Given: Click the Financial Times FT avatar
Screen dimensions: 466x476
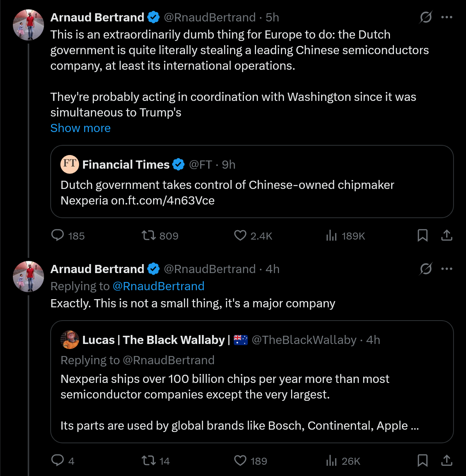Looking at the screenshot, I should (70, 164).
